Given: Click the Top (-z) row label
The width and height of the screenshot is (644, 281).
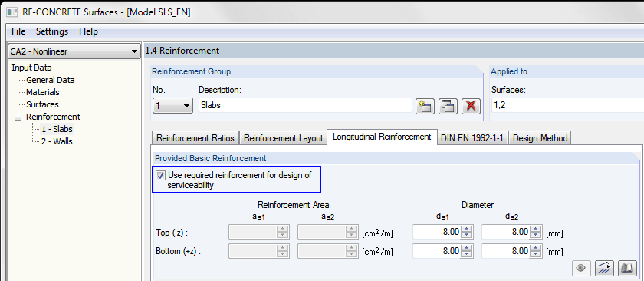Looking at the screenshot, I should pos(172,233).
